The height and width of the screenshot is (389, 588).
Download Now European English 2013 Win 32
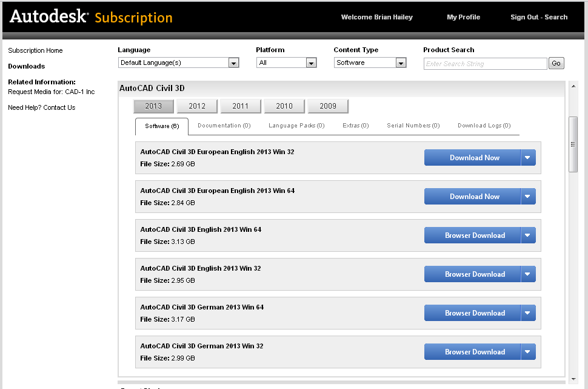click(472, 158)
